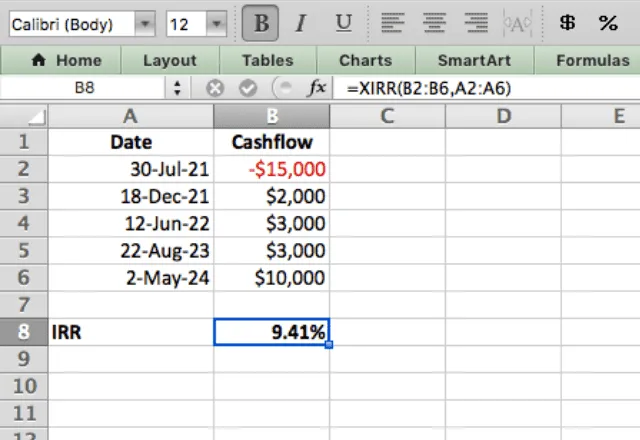Confirm formula entry checkmark icon
This screenshot has width=640, height=440.
pyautogui.click(x=248, y=88)
